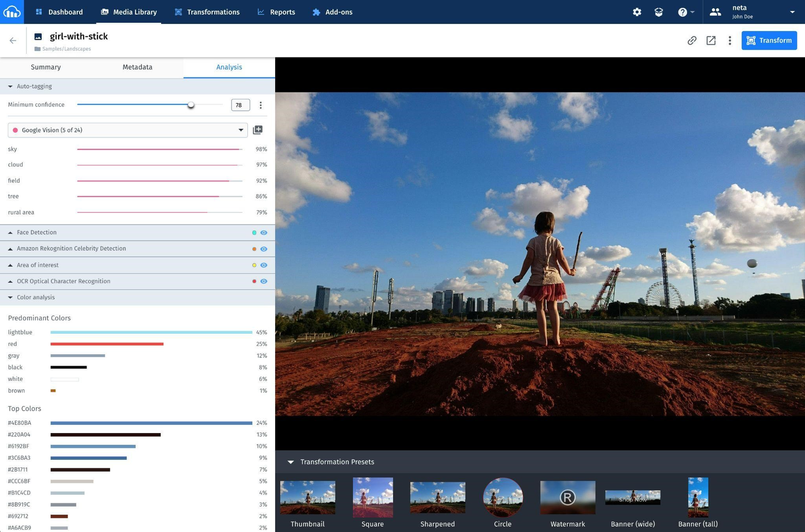Toggle Area of interest visibility eye
This screenshot has height=532, width=805.
click(x=264, y=265)
